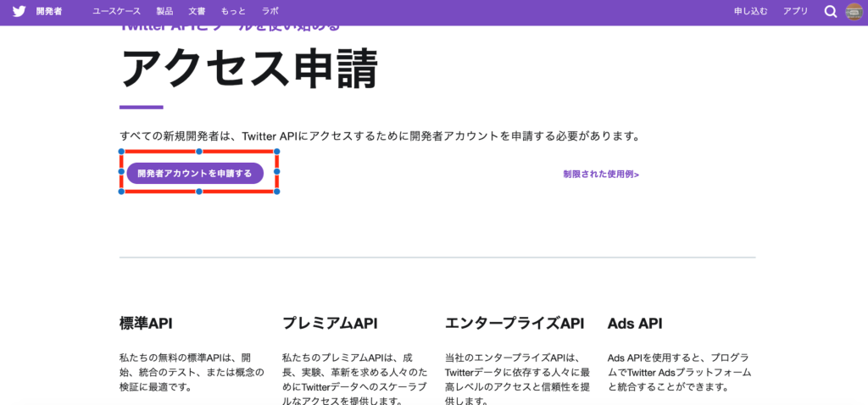
Task: Click the プレミアムAPI heading
Action: click(x=330, y=324)
